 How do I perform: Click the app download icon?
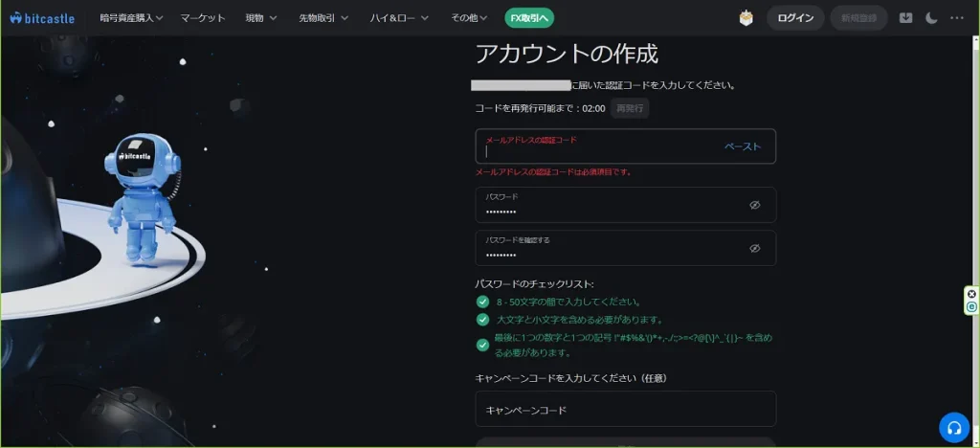(905, 18)
